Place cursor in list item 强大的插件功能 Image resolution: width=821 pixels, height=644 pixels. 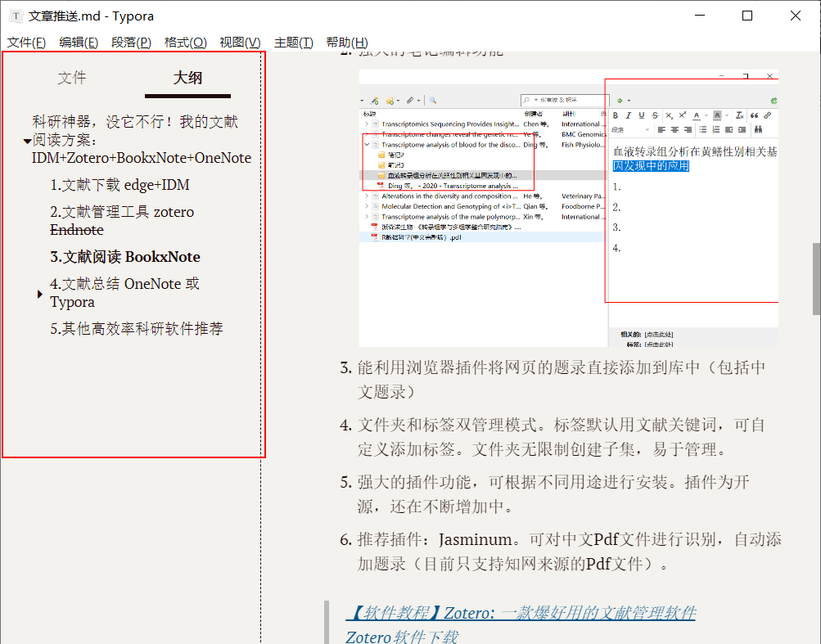553,493
